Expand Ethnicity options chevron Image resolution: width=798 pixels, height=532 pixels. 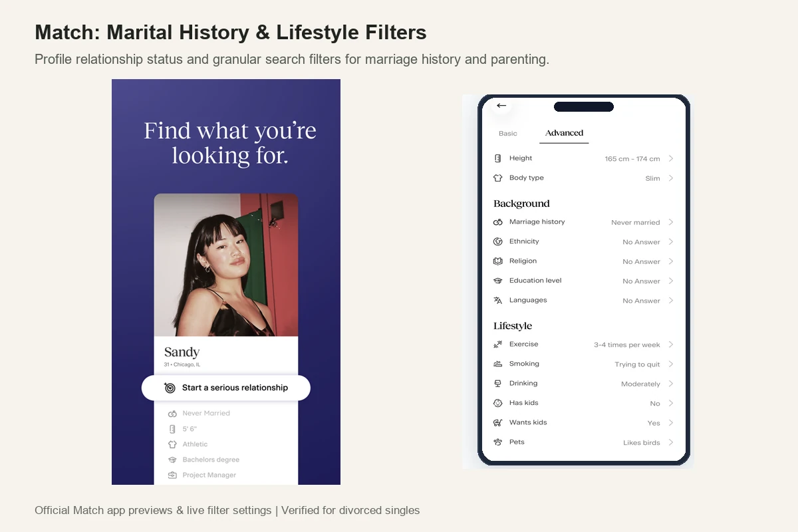(x=671, y=241)
